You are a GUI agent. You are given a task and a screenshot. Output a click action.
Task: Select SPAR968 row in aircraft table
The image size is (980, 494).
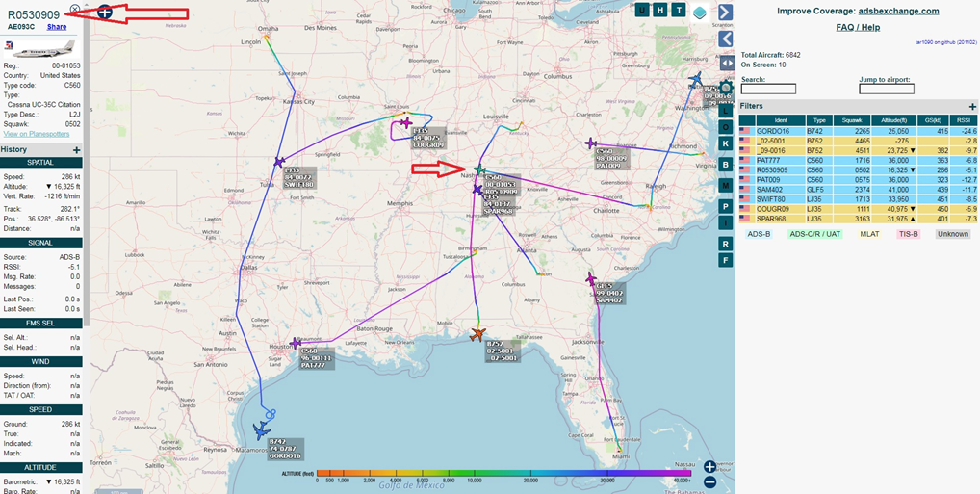point(858,219)
